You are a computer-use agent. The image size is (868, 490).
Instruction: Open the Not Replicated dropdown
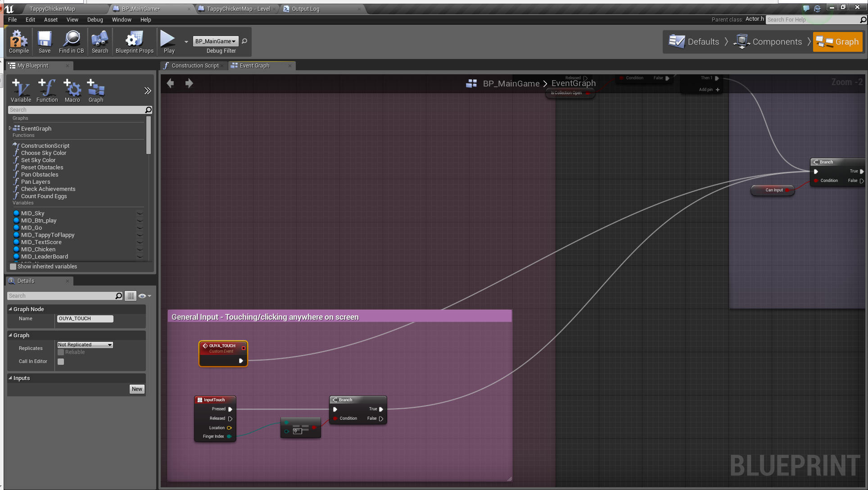[85, 345]
